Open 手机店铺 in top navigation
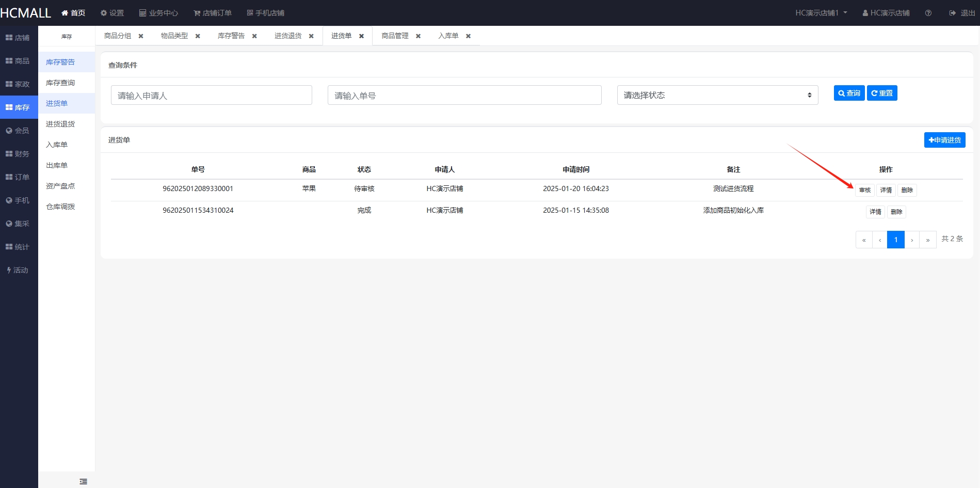Screen dimensions: 980x488 coord(266,13)
